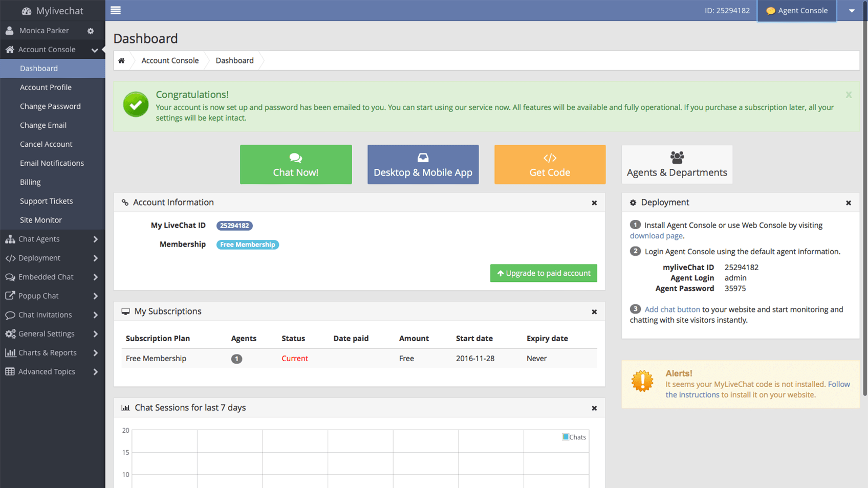
Task: Click Upgrade to paid account
Action: click(544, 273)
